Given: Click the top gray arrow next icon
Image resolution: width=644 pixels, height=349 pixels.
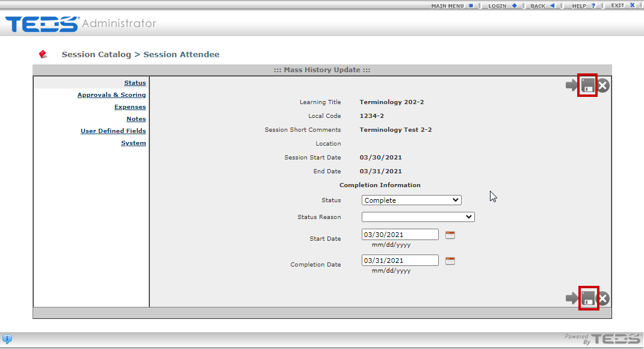Looking at the screenshot, I should point(571,85).
